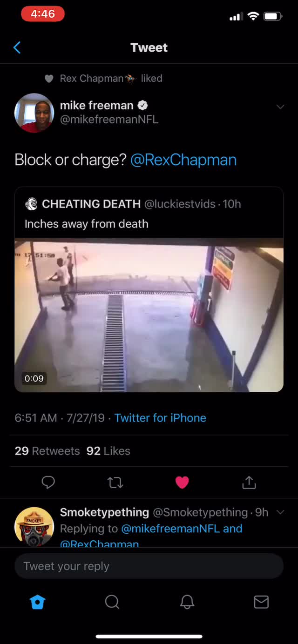Open Twitter for iPhone link
Viewport: 298px width, 644px height.
(160, 418)
